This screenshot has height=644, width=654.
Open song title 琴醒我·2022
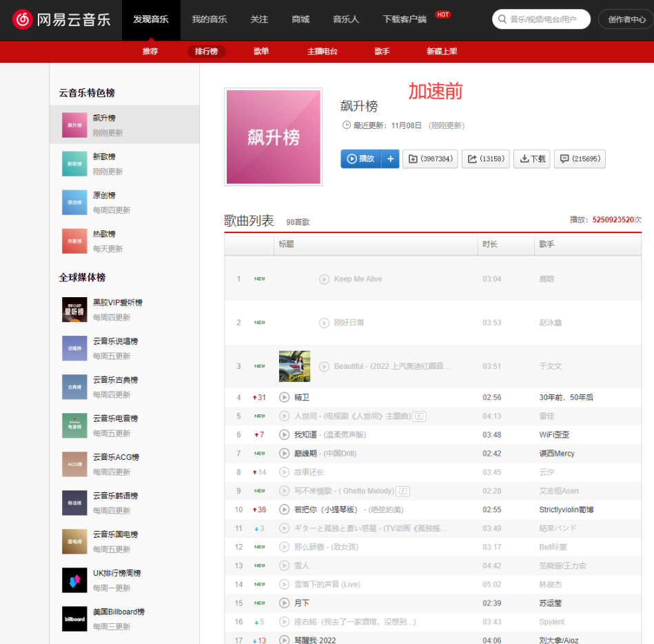coord(315,640)
